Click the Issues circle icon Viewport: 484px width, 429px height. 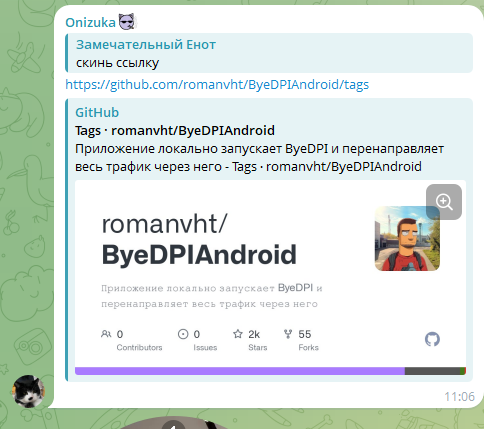[183, 334]
